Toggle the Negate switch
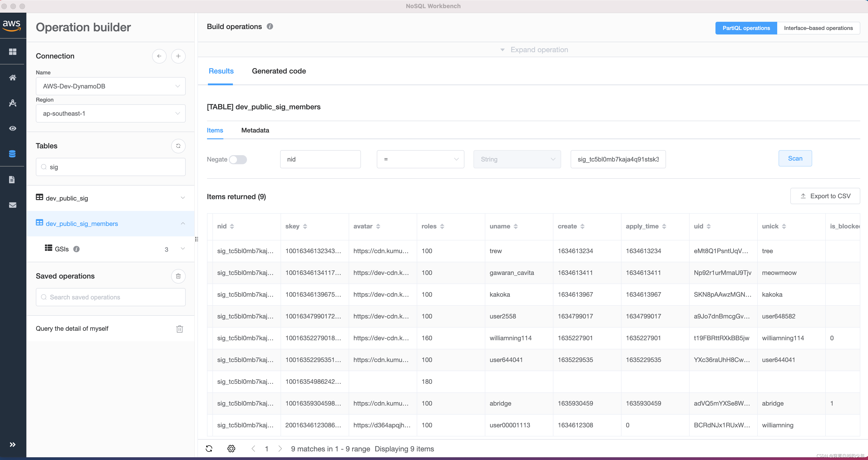Image resolution: width=868 pixels, height=460 pixels. [238, 159]
